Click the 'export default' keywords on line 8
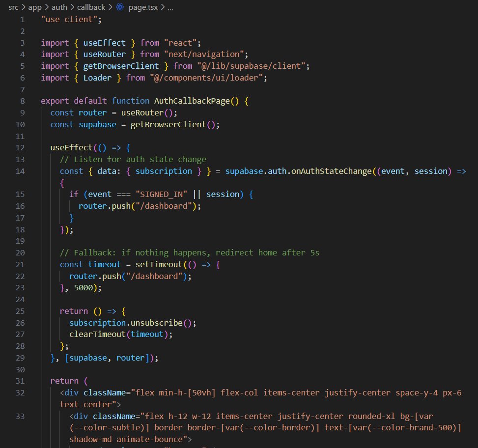478x448 pixels. tap(74, 101)
